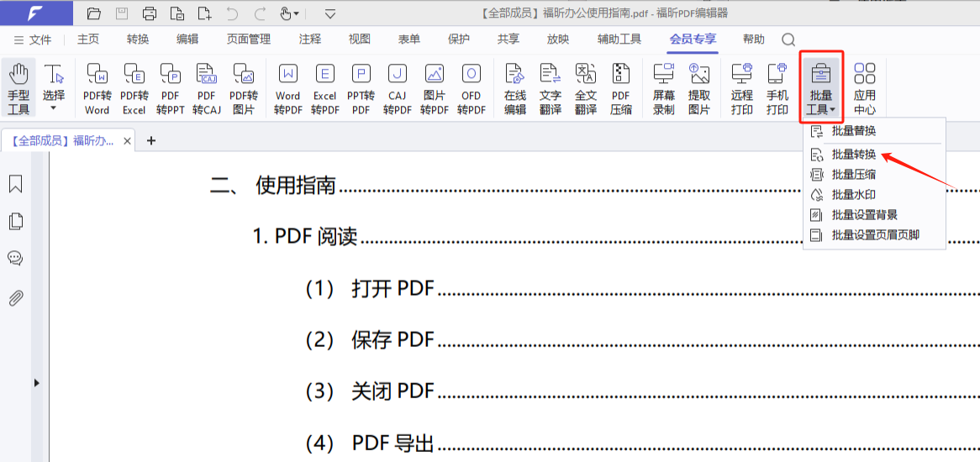Viewport: 980px width, 462px height.
Task: Select the 手型工具 hand tool
Action: [x=18, y=88]
